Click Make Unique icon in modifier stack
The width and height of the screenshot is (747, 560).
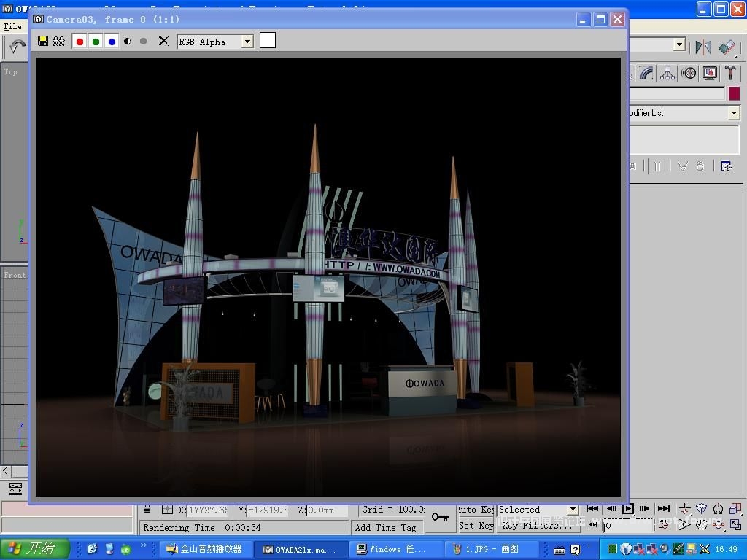point(683,166)
